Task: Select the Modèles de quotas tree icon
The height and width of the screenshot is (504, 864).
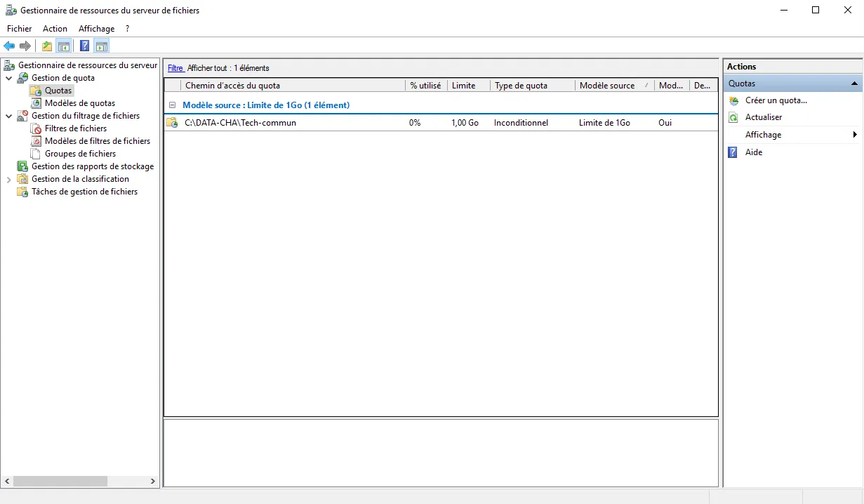Action: (x=36, y=103)
